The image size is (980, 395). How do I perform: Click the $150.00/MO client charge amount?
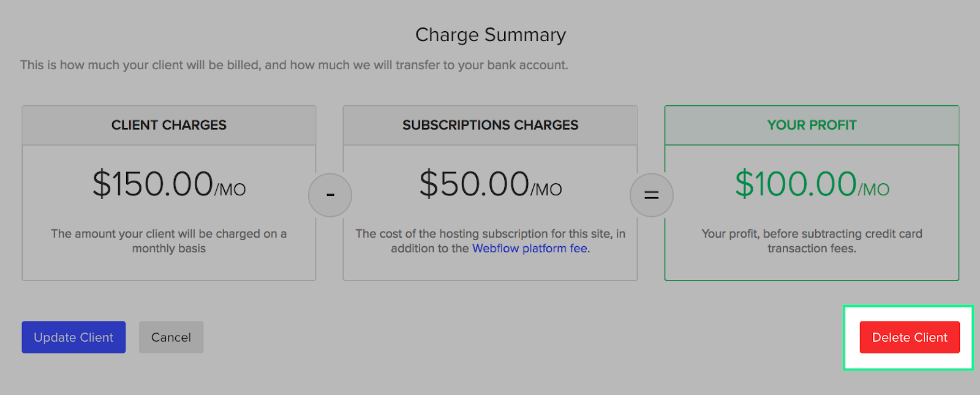[169, 184]
